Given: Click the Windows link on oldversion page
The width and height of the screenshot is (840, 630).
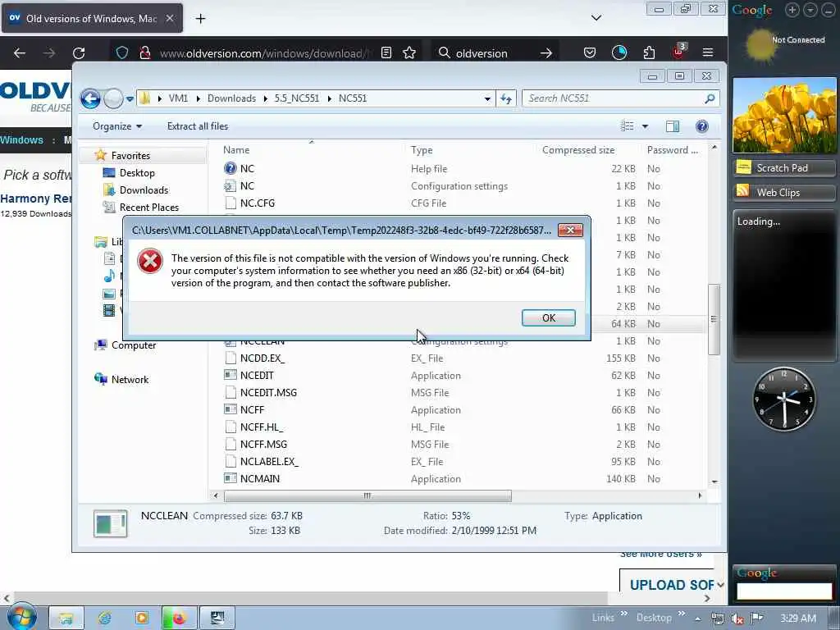Looking at the screenshot, I should pos(21,139).
